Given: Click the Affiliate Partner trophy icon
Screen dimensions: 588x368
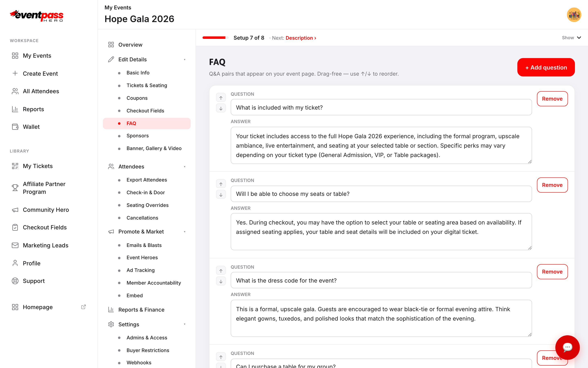Looking at the screenshot, I should (15, 188).
